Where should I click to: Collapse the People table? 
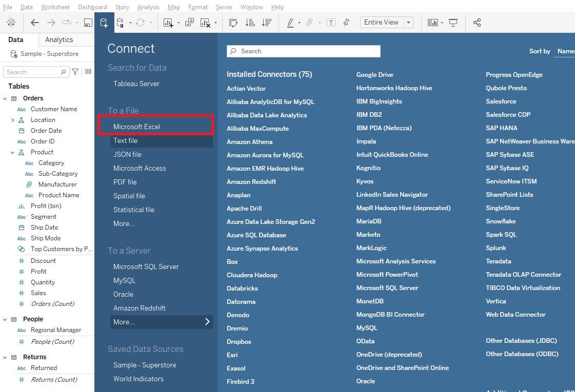(5, 319)
